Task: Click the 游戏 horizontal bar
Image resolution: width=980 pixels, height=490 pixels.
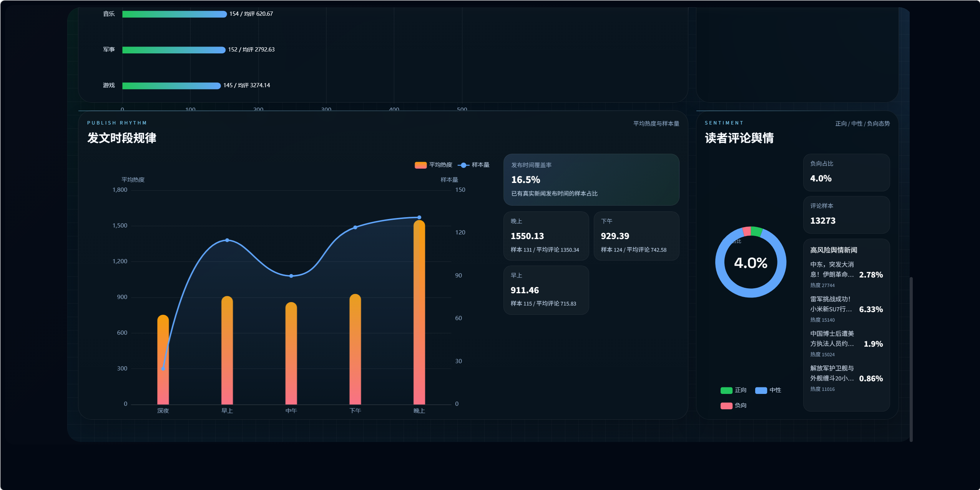Action: tap(171, 86)
